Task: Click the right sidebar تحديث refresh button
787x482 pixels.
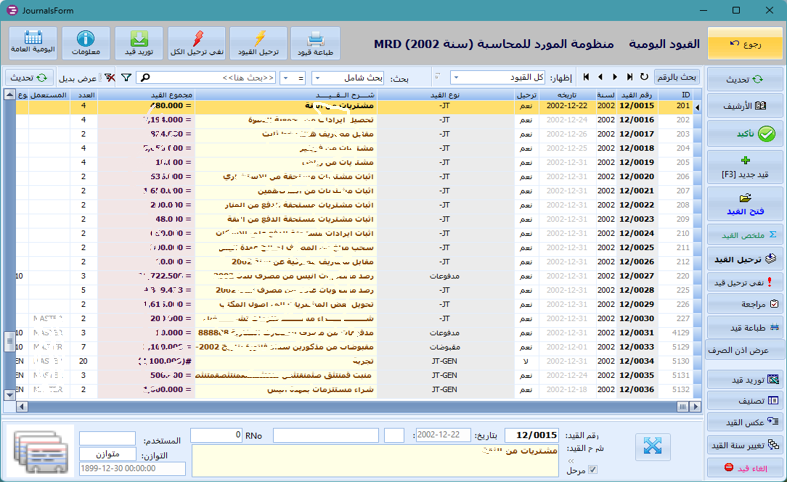Action: [x=745, y=79]
